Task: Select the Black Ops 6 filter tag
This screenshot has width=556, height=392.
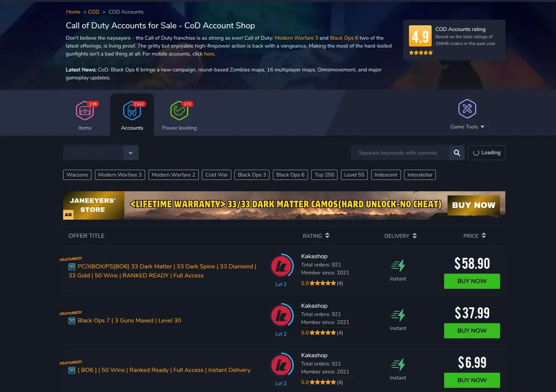Action: point(290,175)
